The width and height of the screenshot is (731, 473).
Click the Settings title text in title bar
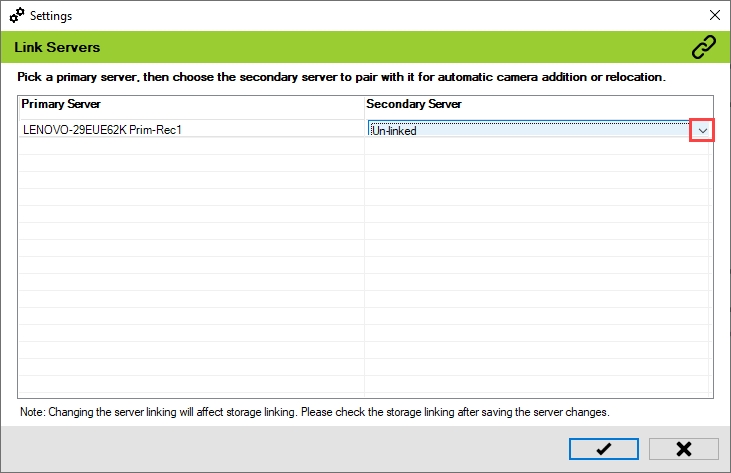pos(51,16)
